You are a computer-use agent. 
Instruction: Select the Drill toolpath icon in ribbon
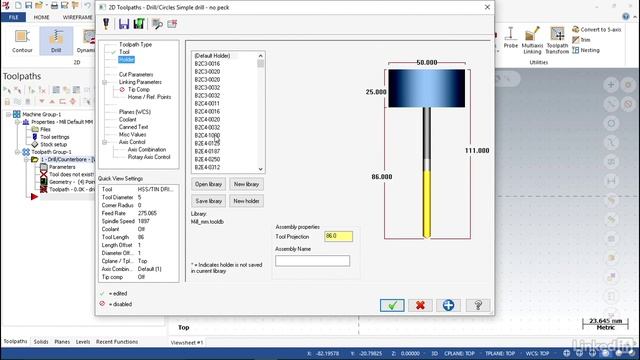click(x=56, y=41)
